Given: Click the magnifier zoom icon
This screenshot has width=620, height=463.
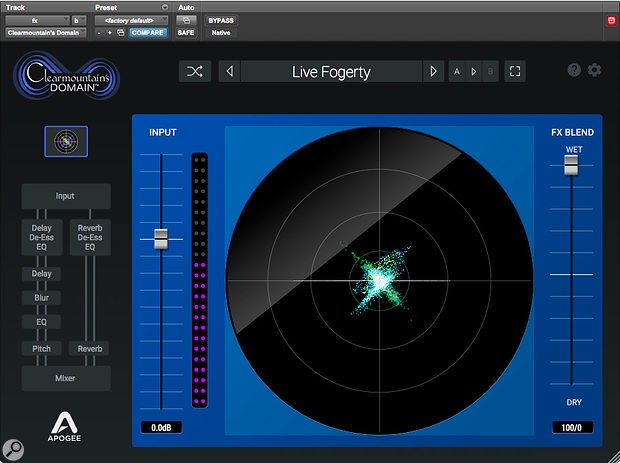Looking at the screenshot, I should pos(13,450).
